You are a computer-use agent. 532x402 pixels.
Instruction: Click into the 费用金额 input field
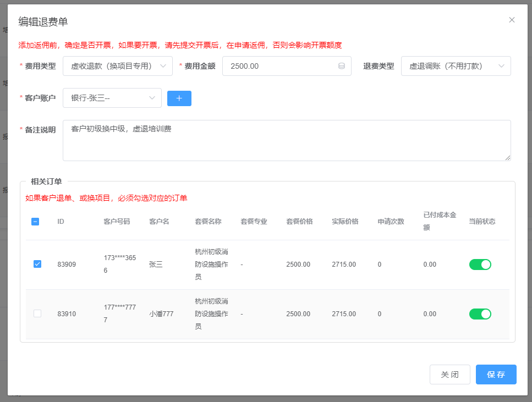click(x=281, y=66)
